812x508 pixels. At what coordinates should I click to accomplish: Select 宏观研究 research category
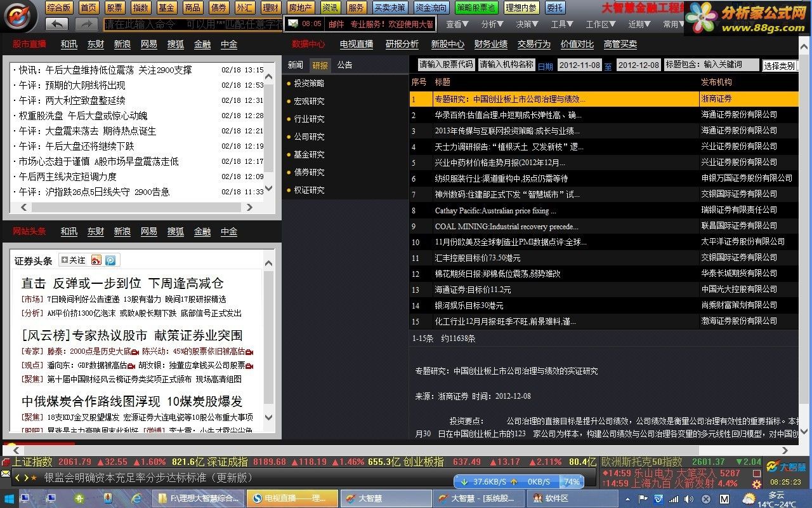[x=309, y=101]
